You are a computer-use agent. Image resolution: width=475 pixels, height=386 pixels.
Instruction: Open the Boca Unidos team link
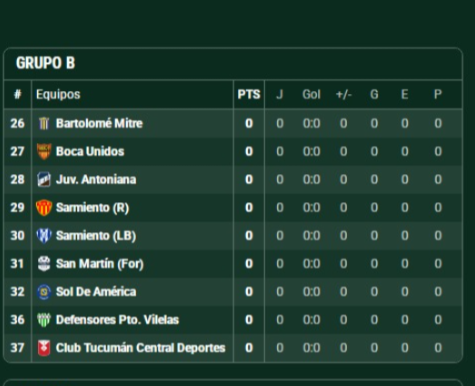[x=90, y=151]
